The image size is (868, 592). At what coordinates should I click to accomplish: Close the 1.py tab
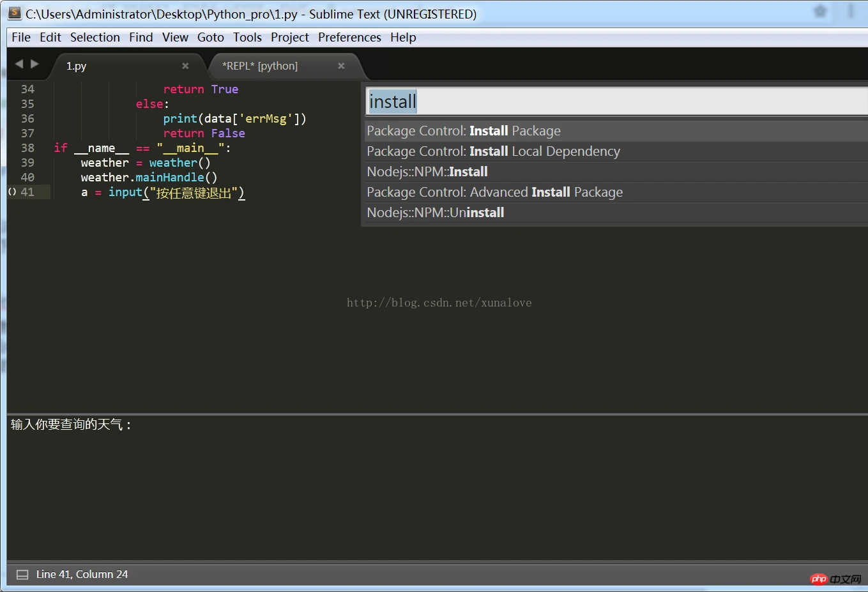click(185, 66)
